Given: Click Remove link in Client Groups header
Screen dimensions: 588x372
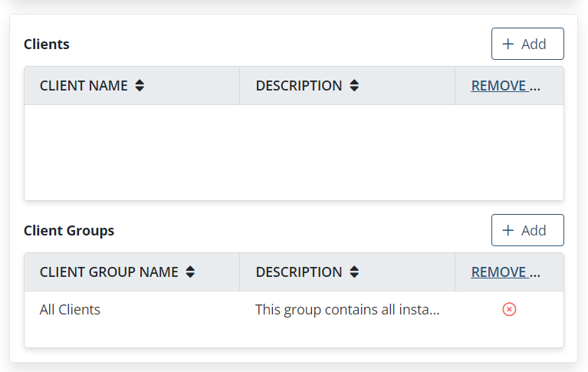Looking at the screenshot, I should [505, 272].
